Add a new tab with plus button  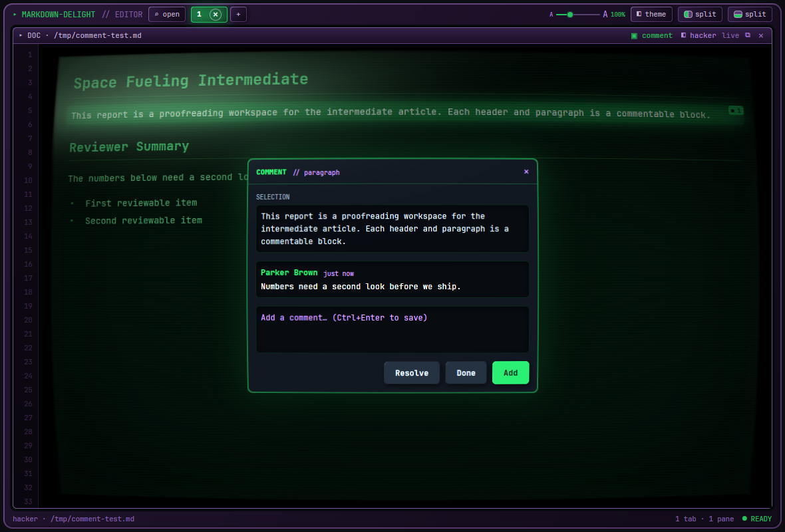pyautogui.click(x=238, y=15)
